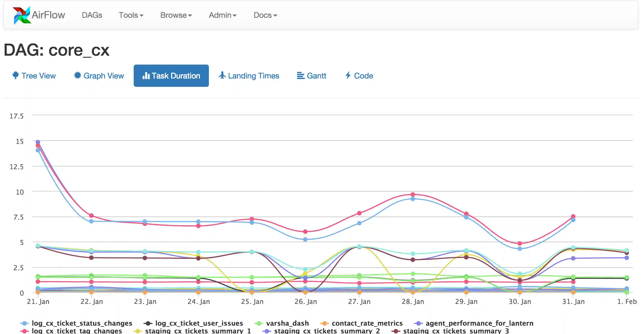Expand the Docs dropdown menu
The height and width of the screenshot is (334, 644).
[x=265, y=15]
